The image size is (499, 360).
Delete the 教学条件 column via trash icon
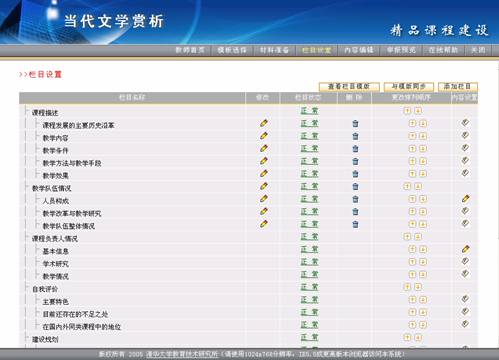[355, 149]
